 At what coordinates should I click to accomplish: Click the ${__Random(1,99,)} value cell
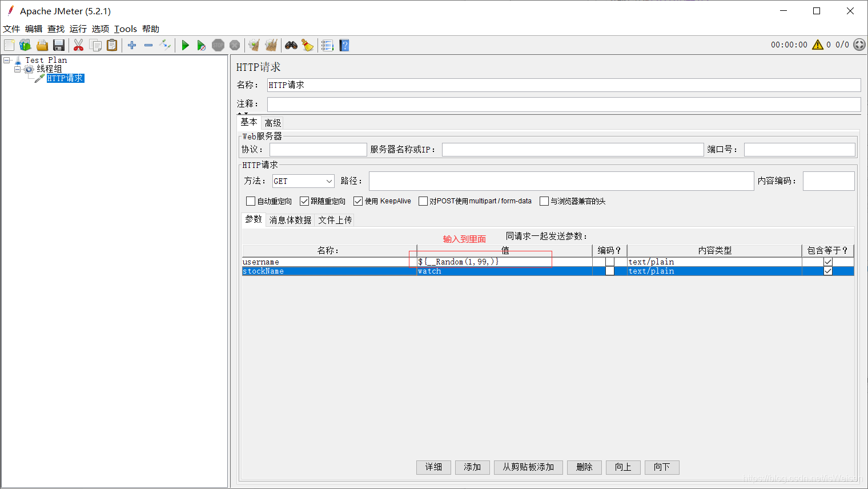click(504, 262)
